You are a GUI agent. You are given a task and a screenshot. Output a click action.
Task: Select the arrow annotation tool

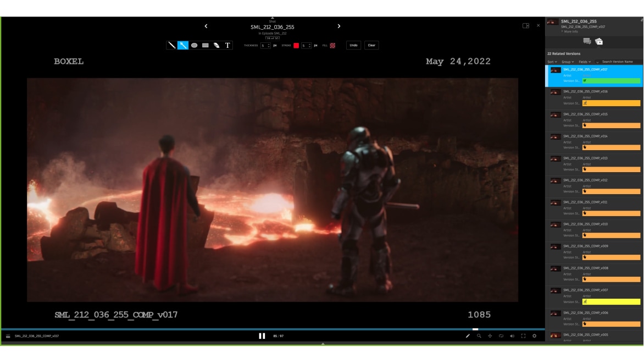coord(183,45)
